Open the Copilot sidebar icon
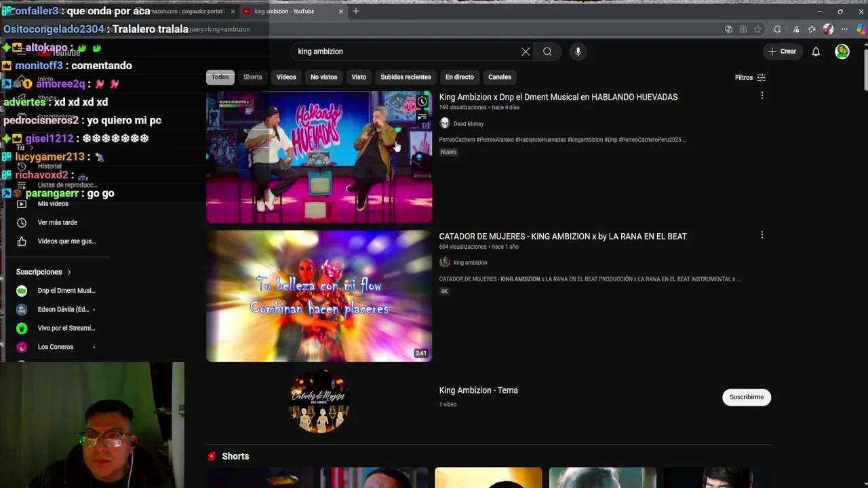Screen dimensions: 868x488 tap(861, 29)
